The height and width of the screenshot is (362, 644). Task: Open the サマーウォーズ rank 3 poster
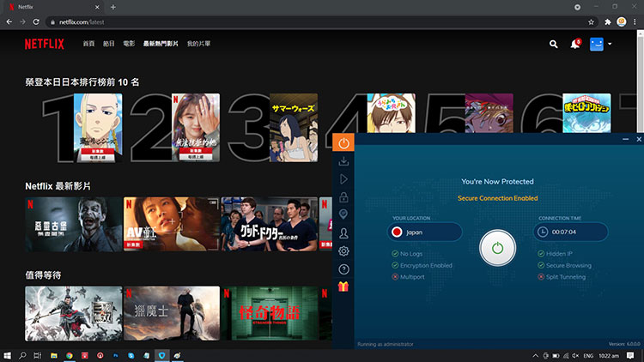[x=294, y=127]
